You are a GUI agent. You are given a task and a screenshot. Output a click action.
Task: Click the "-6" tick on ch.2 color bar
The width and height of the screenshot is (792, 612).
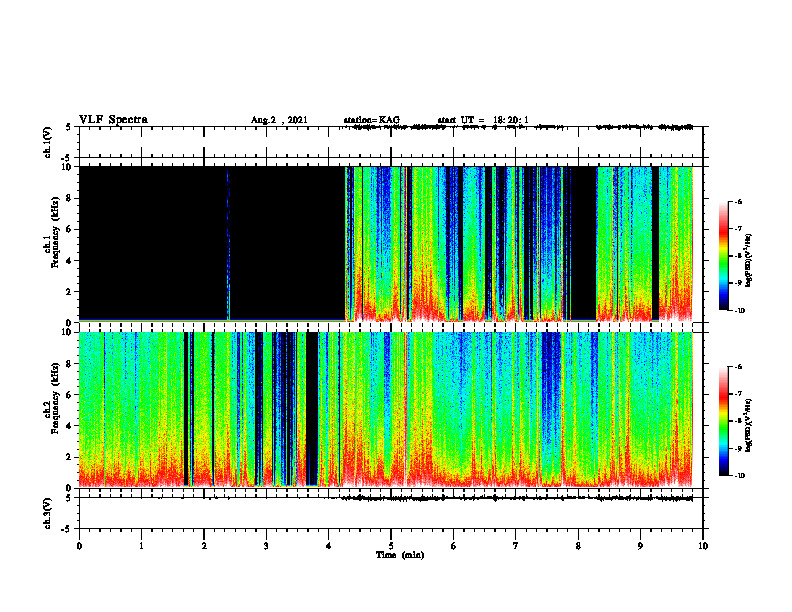point(738,367)
